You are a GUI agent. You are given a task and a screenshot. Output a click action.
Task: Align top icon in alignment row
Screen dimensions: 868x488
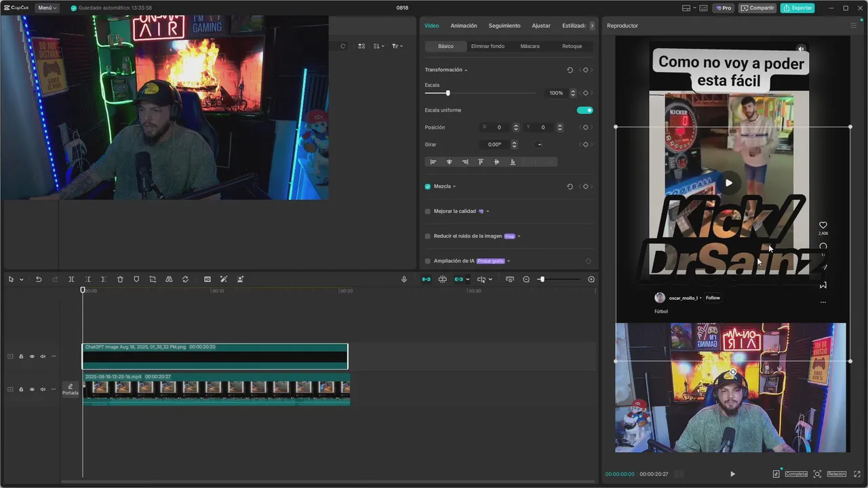(x=481, y=162)
